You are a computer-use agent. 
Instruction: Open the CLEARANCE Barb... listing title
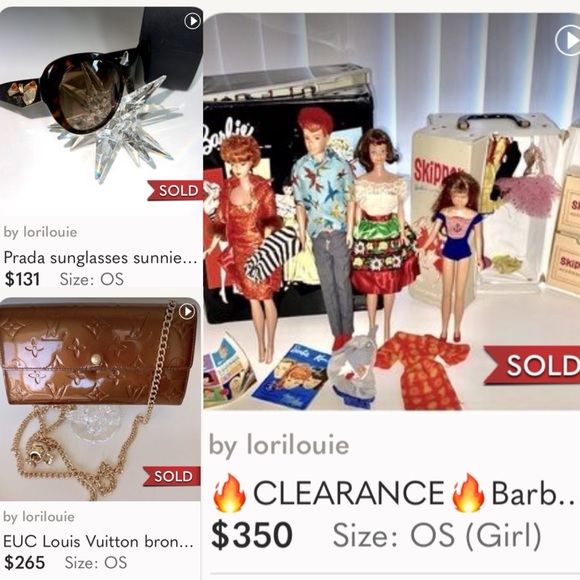tap(395, 493)
